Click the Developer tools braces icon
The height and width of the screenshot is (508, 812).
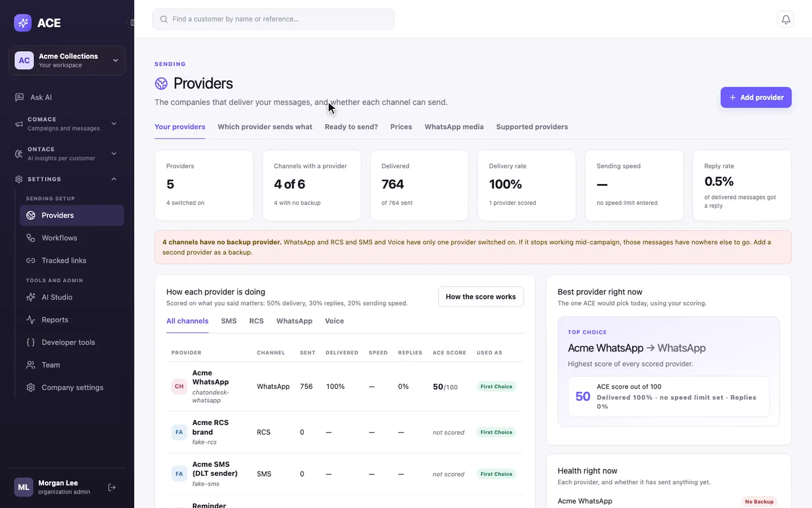point(31,342)
